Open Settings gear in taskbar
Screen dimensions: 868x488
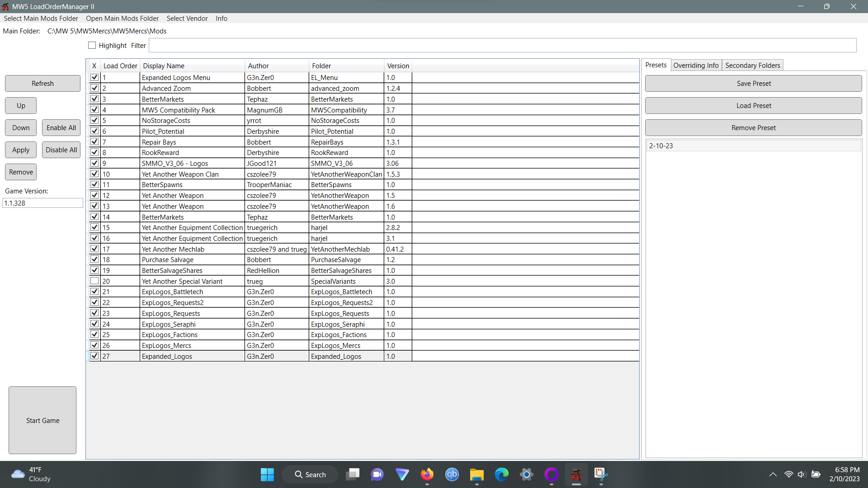coord(526,474)
